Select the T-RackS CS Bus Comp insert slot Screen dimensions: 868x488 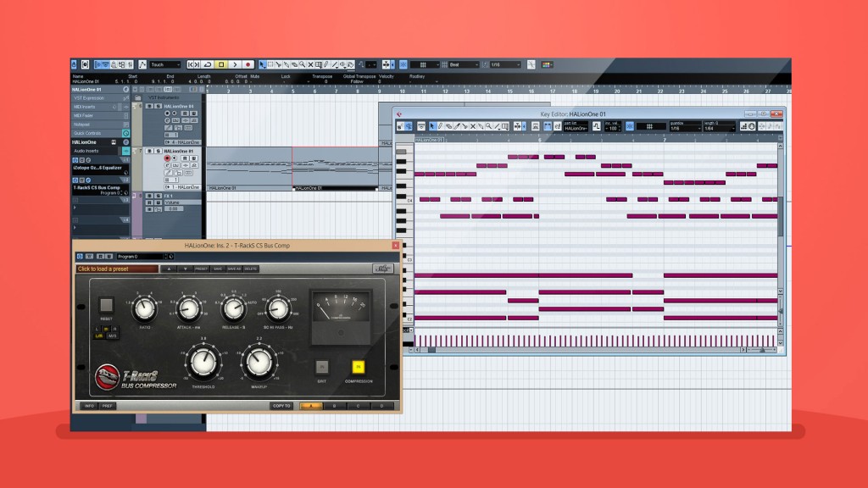point(101,190)
